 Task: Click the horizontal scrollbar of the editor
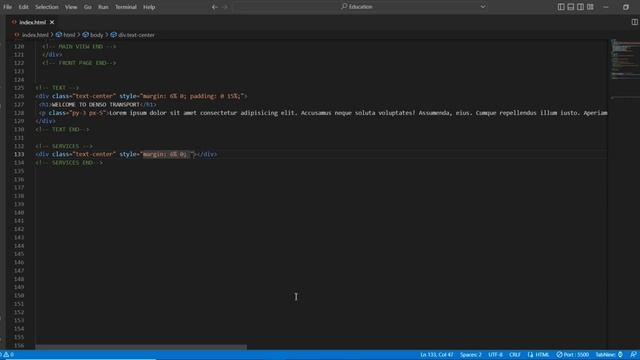tap(141, 347)
